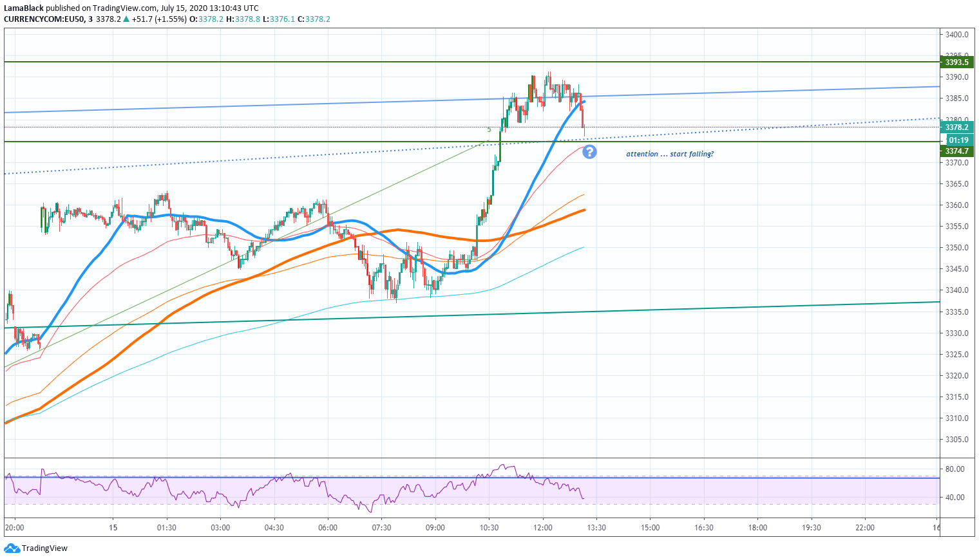Click the green 3393.5 price label

pos(956,62)
